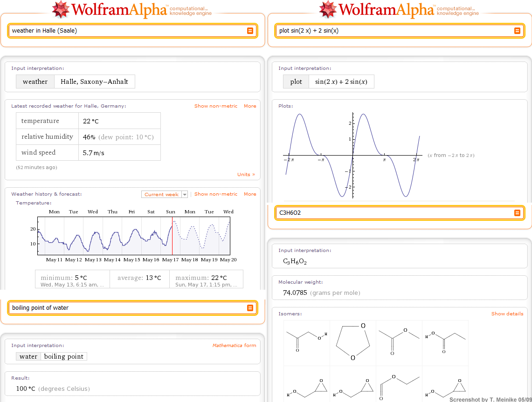
Task: Click the 'Halle, Saxony–Anhalt' interpretation cell
Action: [x=94, y=82]
